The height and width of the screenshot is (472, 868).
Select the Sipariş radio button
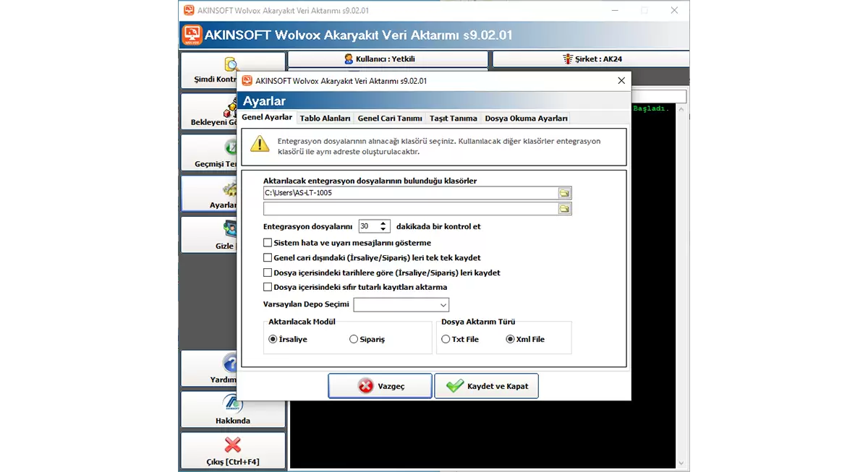pyautogui.click(x=354, y=339)
